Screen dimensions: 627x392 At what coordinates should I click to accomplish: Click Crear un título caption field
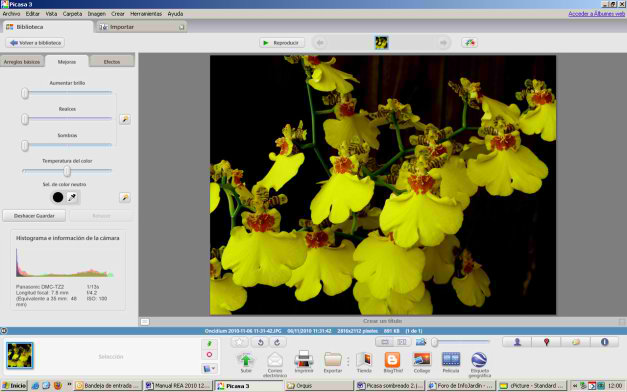coord(382,321)
